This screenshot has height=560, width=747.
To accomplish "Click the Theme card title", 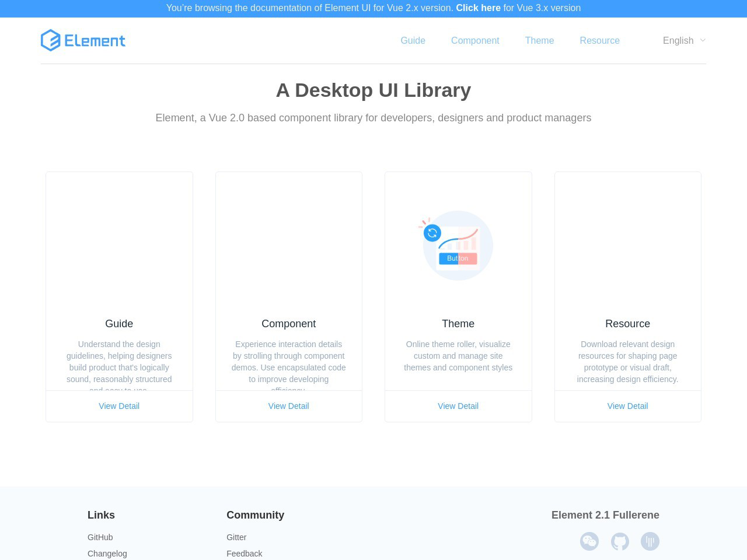I will coord(458,324).
